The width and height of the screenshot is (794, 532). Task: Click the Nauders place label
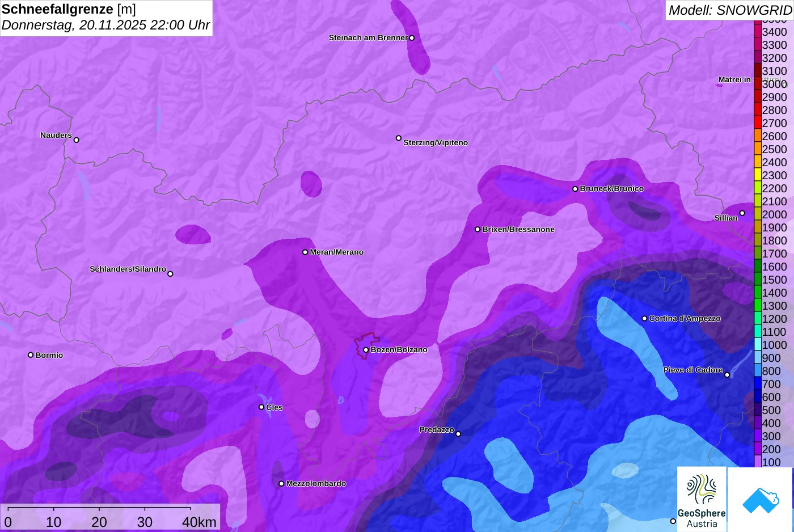[56, 135]
